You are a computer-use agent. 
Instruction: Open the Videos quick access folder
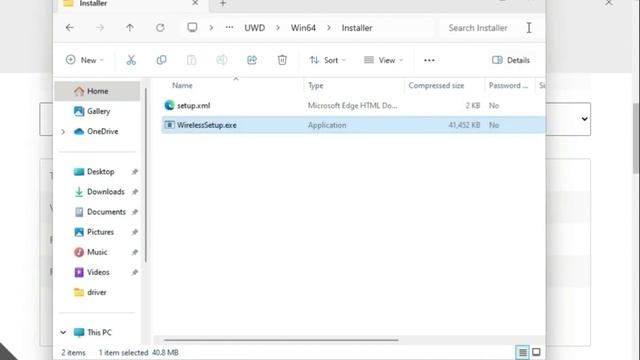98,272
